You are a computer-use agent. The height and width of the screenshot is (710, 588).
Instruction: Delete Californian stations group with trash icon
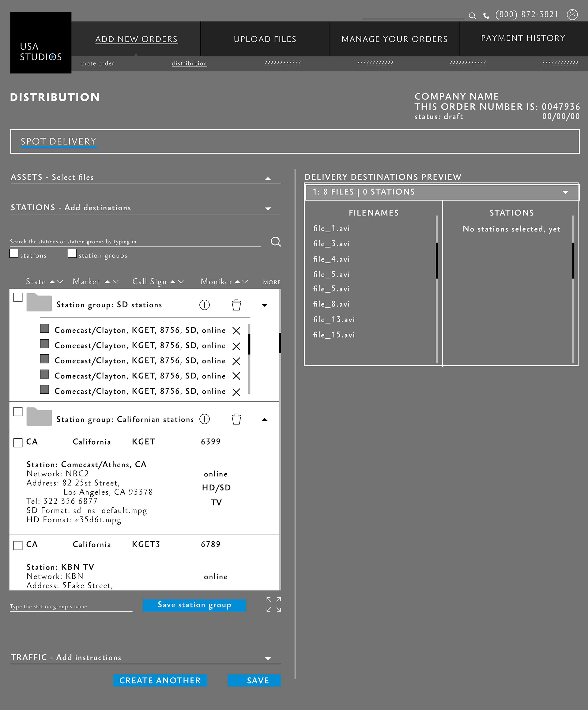pyautogui.click(x=236, y=419)
